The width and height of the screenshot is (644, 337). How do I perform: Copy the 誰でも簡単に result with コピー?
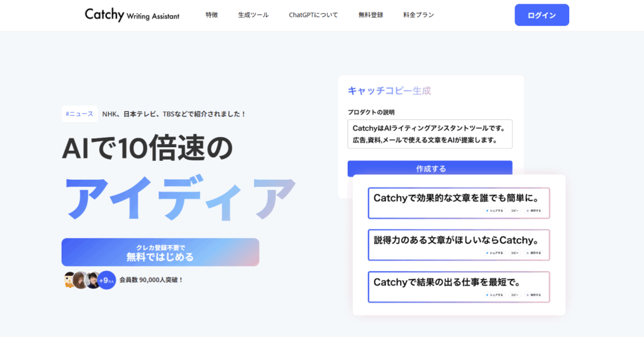point(514,211)
